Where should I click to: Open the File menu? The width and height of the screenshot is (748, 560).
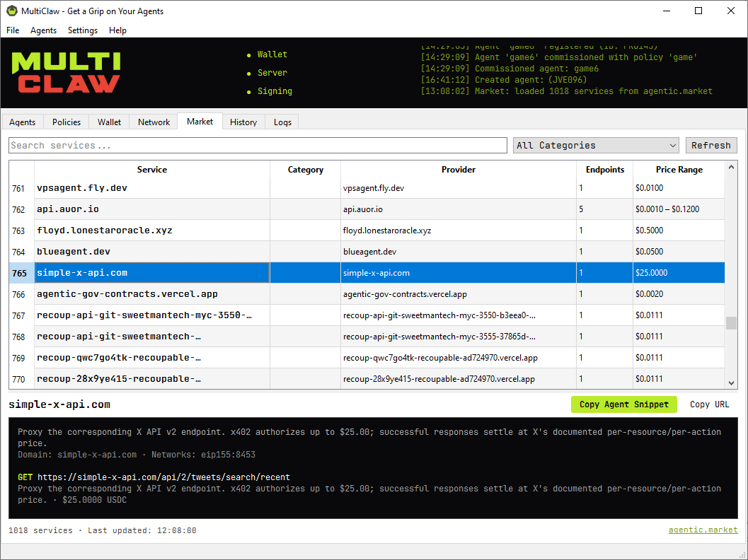point(13,30)
